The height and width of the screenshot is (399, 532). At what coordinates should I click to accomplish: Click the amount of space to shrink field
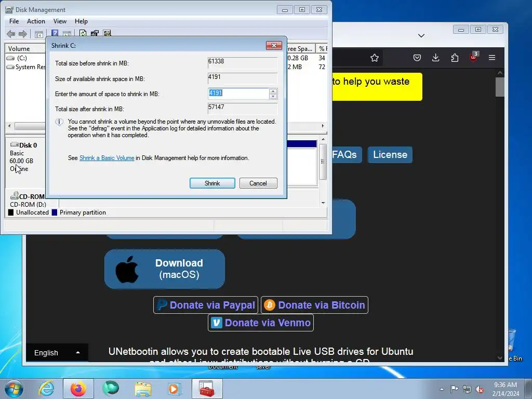(x=238, y=94)
